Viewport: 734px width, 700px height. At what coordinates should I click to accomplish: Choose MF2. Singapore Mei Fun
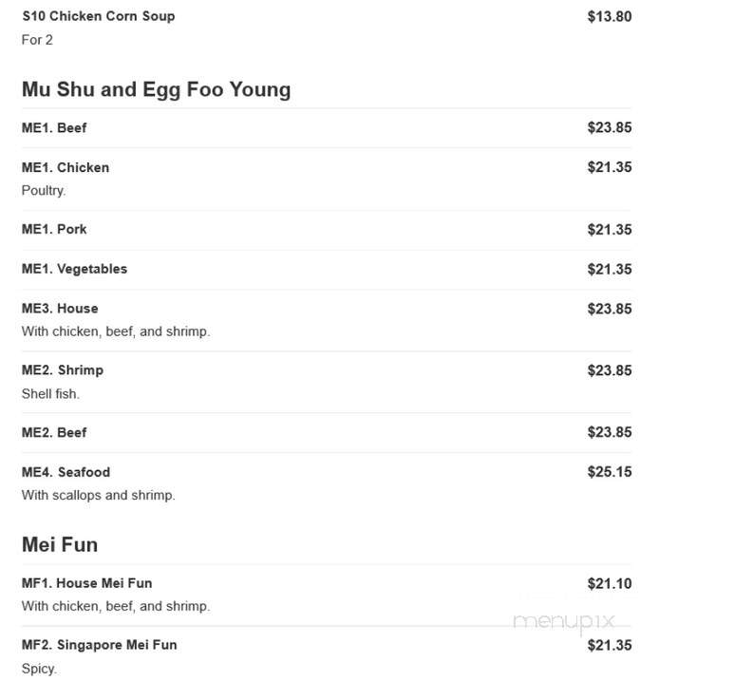[99, 645]
